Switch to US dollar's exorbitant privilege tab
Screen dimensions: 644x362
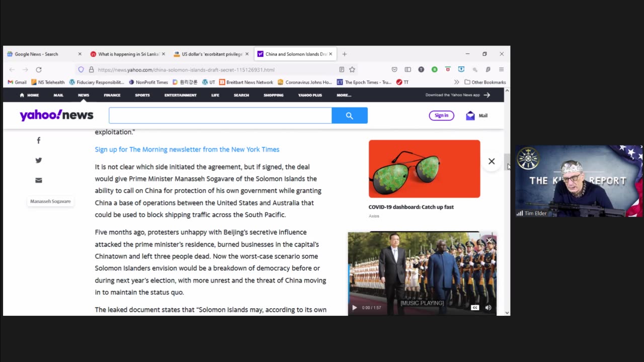(212, 54)
